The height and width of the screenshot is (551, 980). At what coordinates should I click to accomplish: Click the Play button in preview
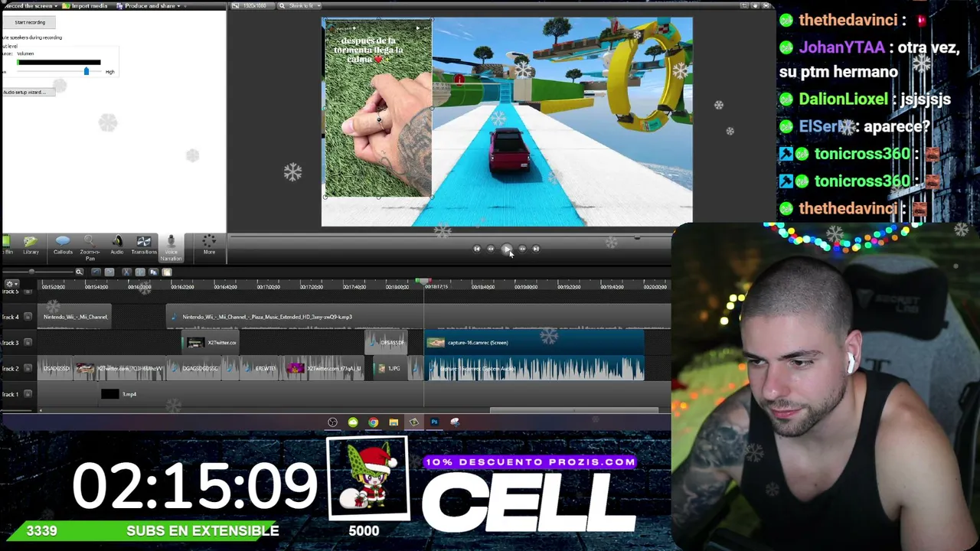pos(506,249)
